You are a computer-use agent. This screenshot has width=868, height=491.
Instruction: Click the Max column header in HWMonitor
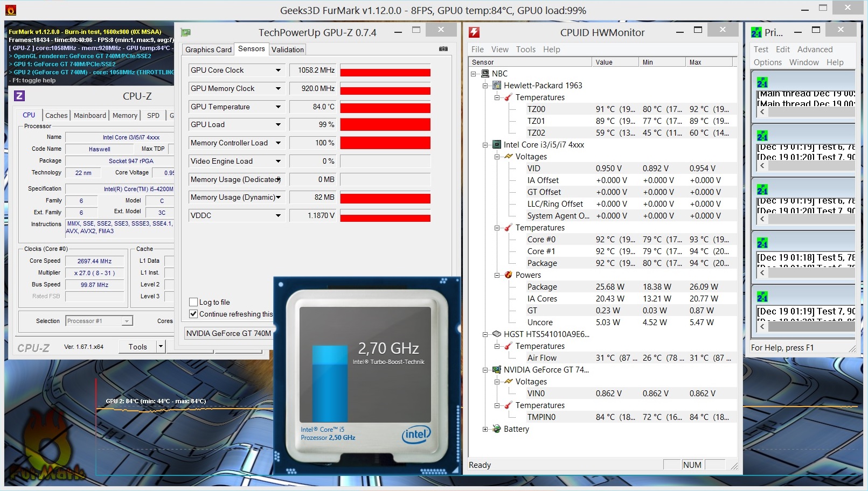click(x=709, y=62)
